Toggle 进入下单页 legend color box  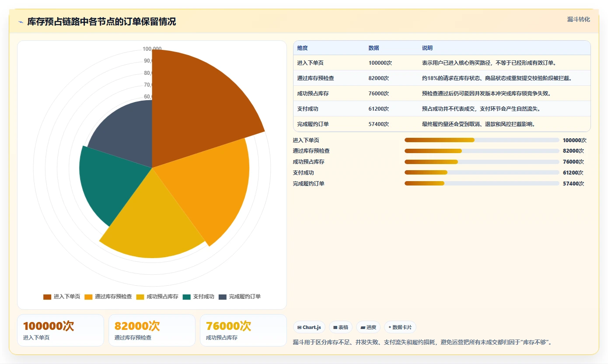[x=47, y=297]
